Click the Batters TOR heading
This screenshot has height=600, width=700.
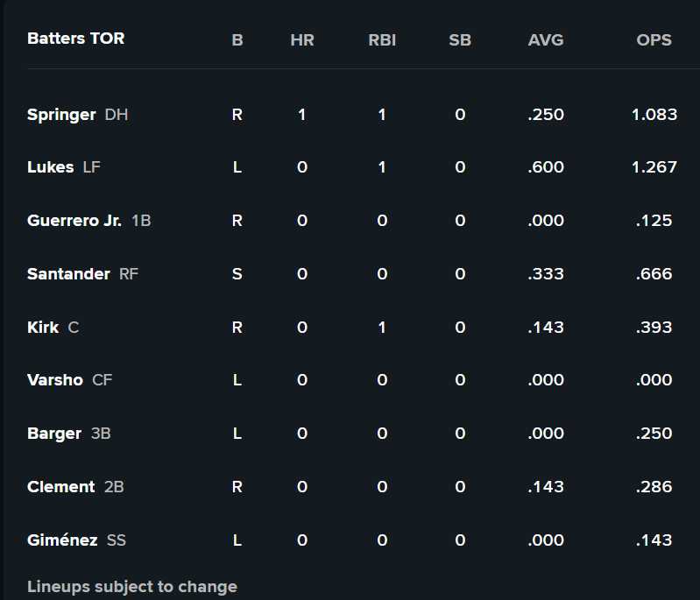pos(76,39)
